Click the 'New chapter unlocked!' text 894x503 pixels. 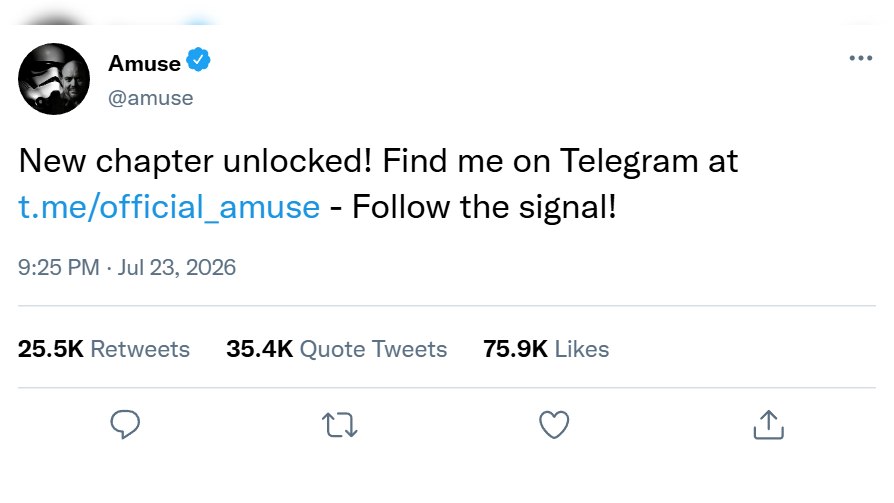tap(196, 161)
